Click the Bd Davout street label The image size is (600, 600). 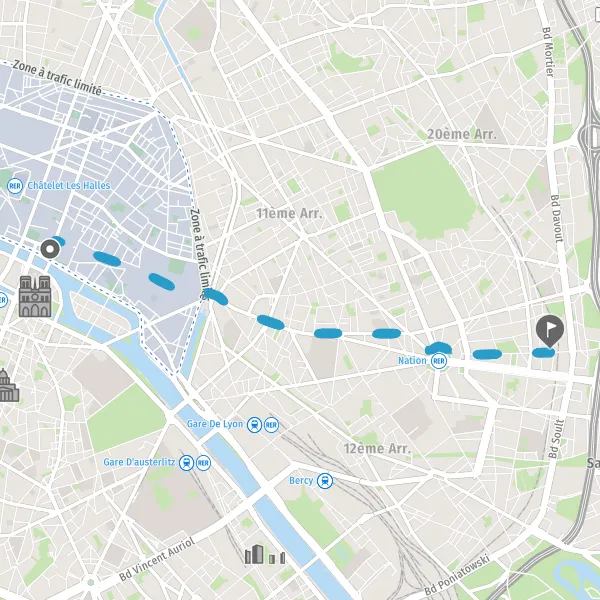[557, 218]
